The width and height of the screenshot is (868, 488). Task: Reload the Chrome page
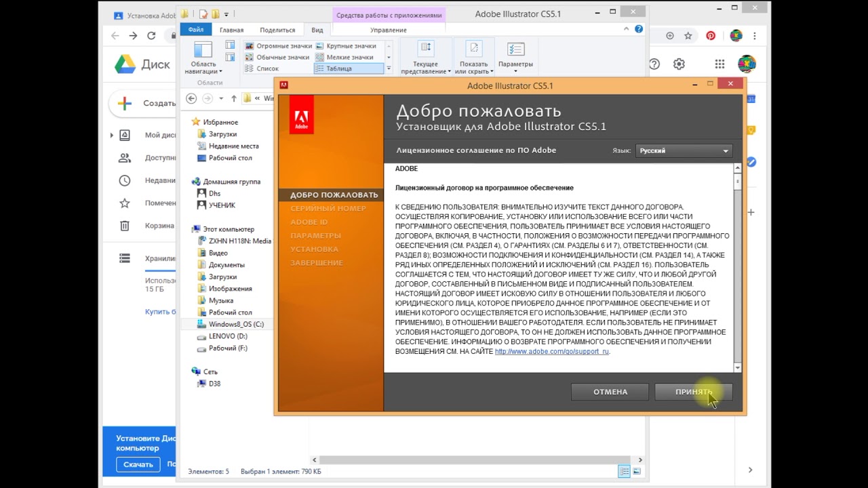151,36
